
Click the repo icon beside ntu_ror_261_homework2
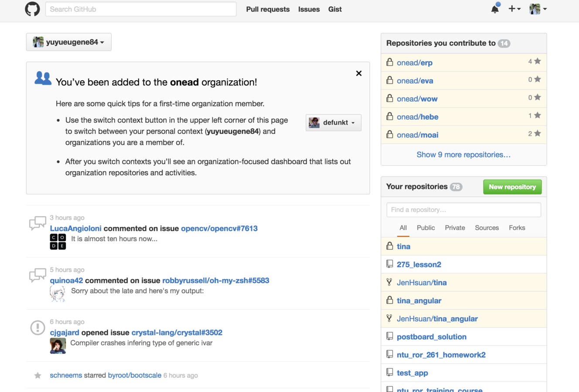[x=390, y=354]
